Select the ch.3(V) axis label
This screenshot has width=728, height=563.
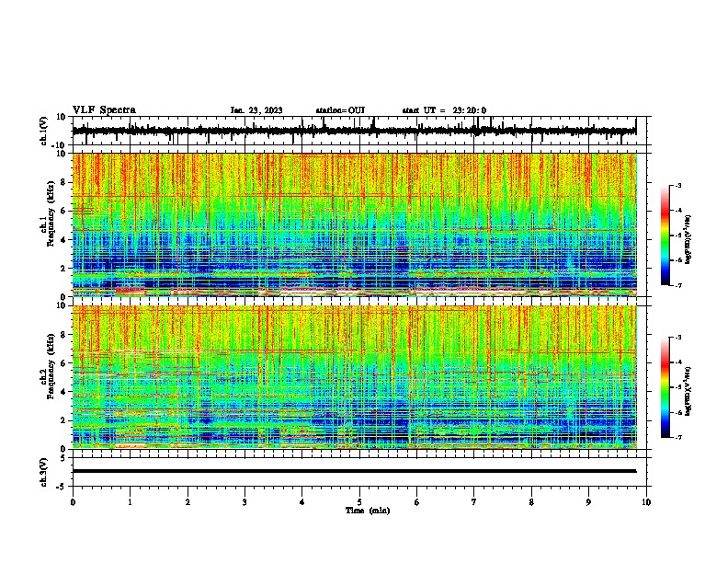(44, 472)
